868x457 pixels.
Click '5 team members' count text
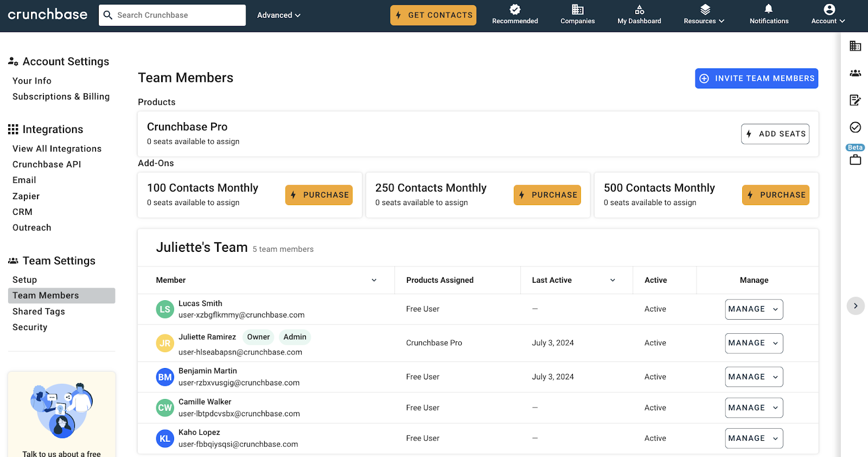(283, 249)
